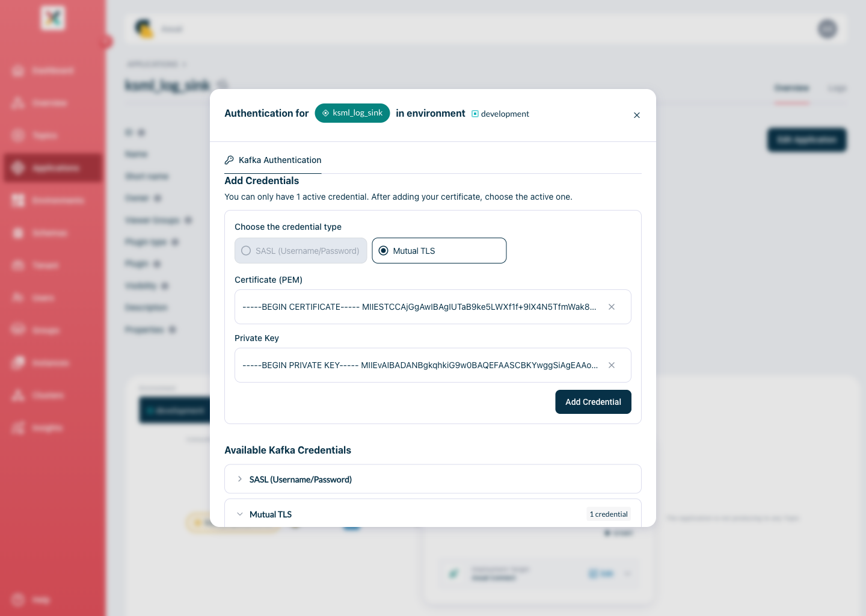Image resolution: width=866 pixels, height=616 pixels.
Task: Open Topics in the sidebar
Action: pyautogui.click(x=53, y=135)
